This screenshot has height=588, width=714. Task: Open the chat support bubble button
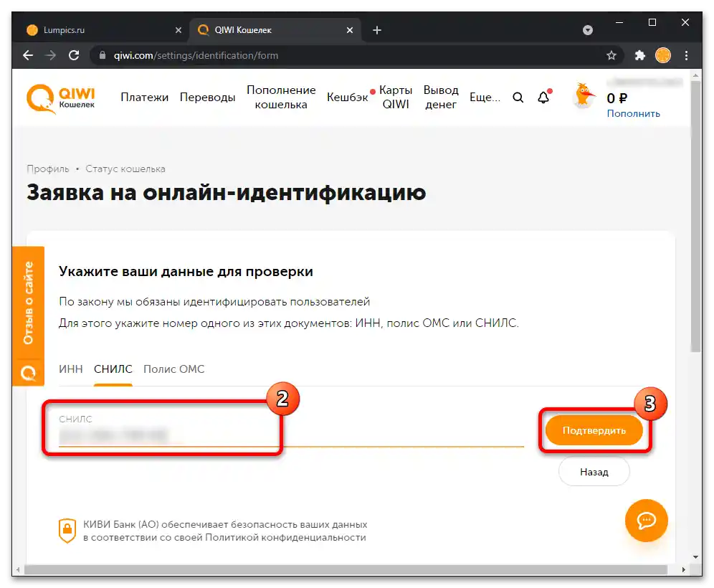[x=646, y=520]
